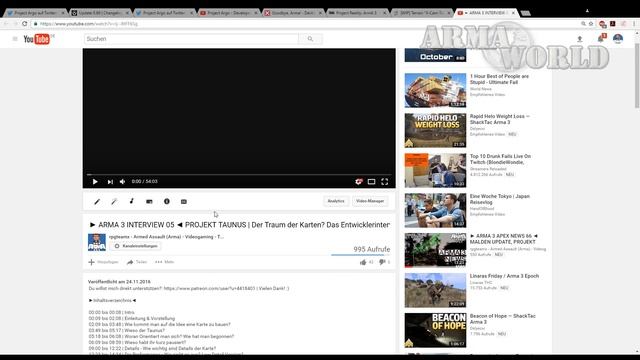
Task: Open Rapid Helo Weight Loss video title
Action: (500, 119)
